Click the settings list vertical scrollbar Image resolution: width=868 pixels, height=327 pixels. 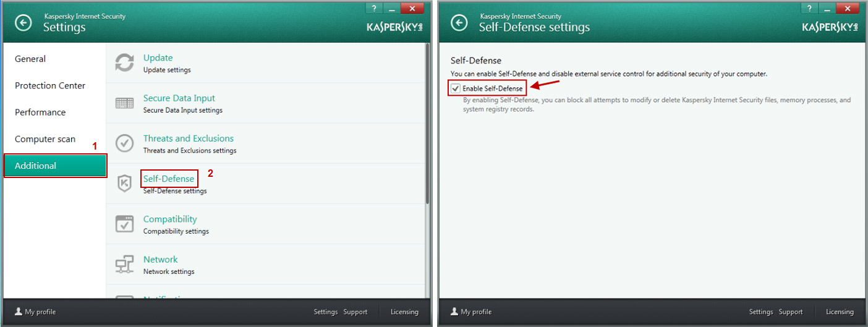(427, 124)
